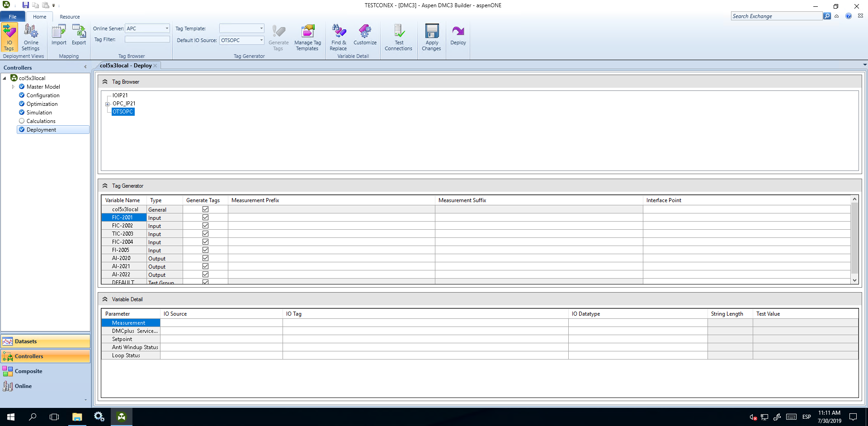Click the Search Exchange magnifier icon
The height and width of the screenshot is (426, 868).
[827, 16]
